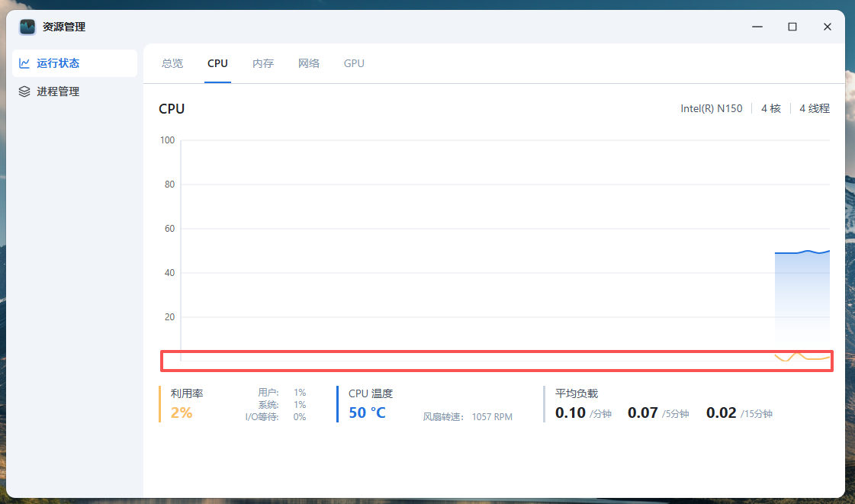Click the 进程管理 layers icon in sidebar

[24, 91]
